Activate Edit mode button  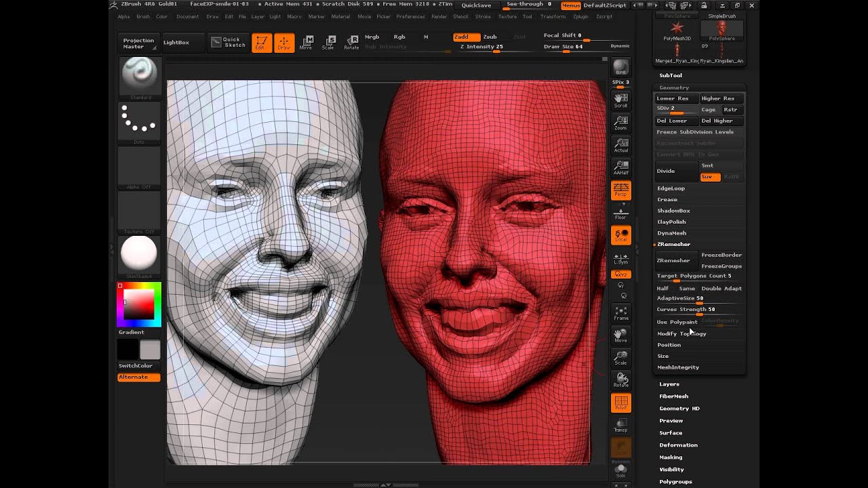pyautogui.click(x=262, y=42)
